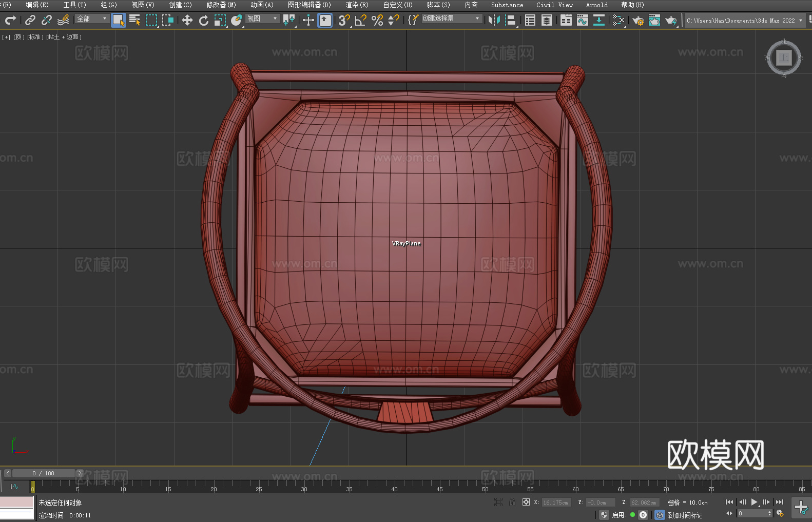The image size is (812, 522).
Task: Toggle Percent Snap
Action: (377, 20)
